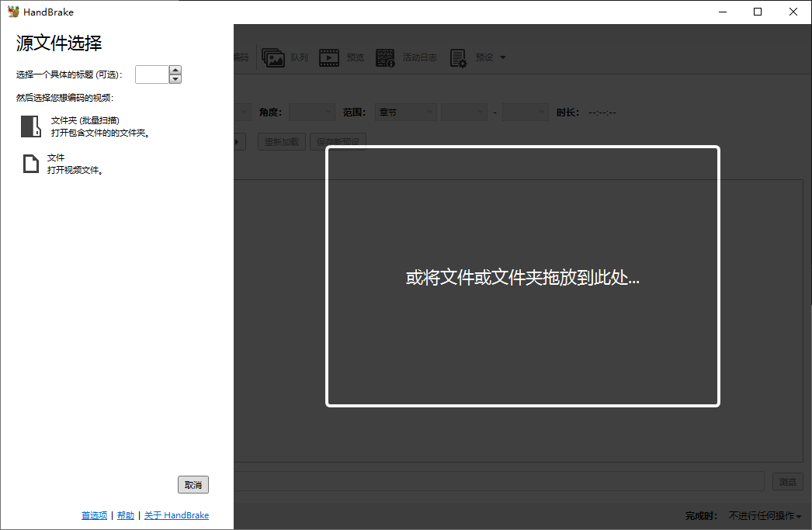This screenshot has width=812, height=530.
Task: Click the HandBrake pineapple logo in title bar
Action: (x=12, y=11)
